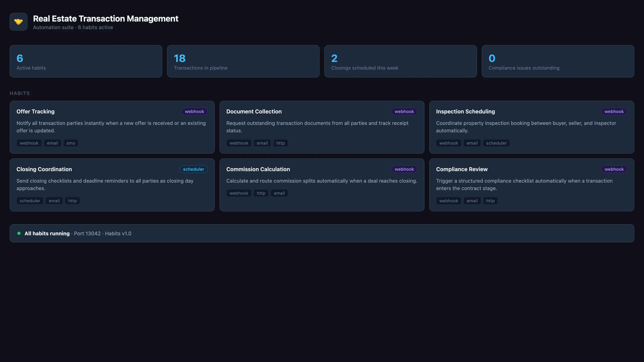
Task: Select the gray scheduler tag in Closing Coordination
Action: (30, 201)
